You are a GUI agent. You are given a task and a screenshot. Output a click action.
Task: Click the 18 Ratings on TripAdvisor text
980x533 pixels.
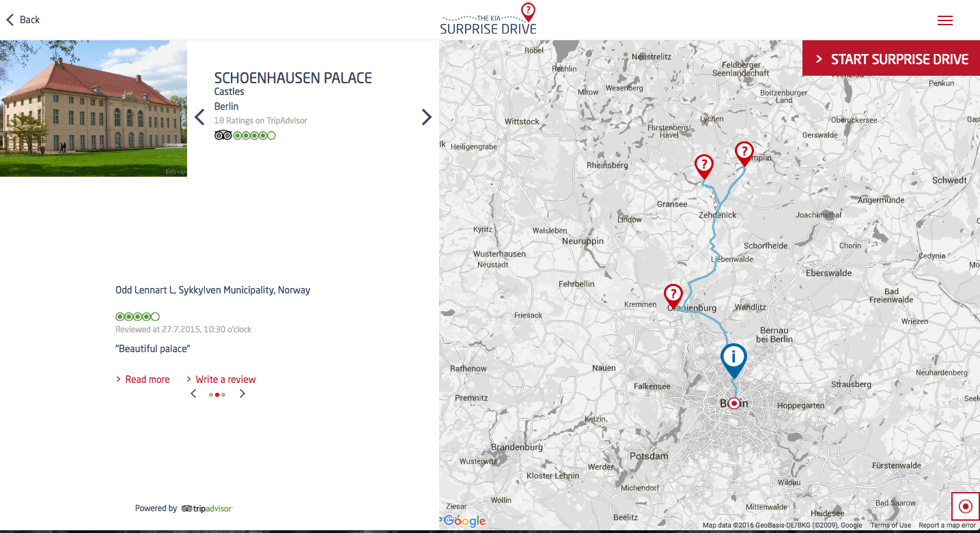[261, 121]
